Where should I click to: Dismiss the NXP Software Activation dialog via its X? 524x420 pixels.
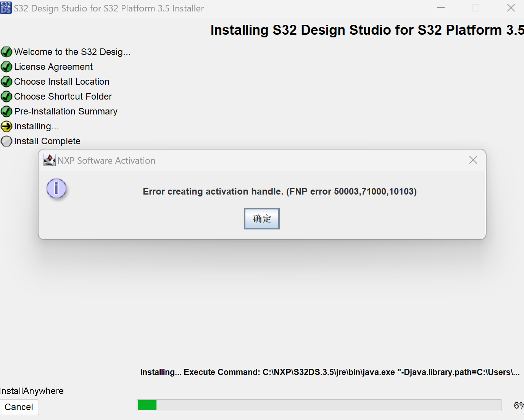point(473,160)
